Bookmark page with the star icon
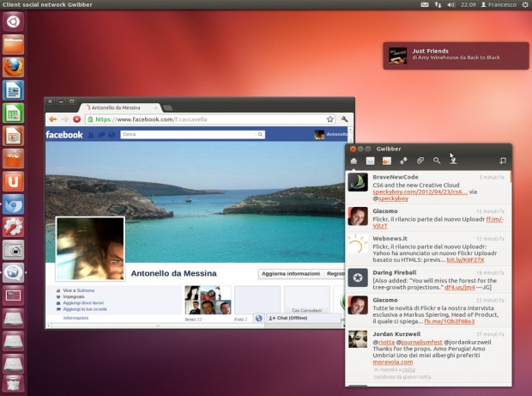Image resolution: width=532 pixels, height=396 pixels. coord(329,119)
